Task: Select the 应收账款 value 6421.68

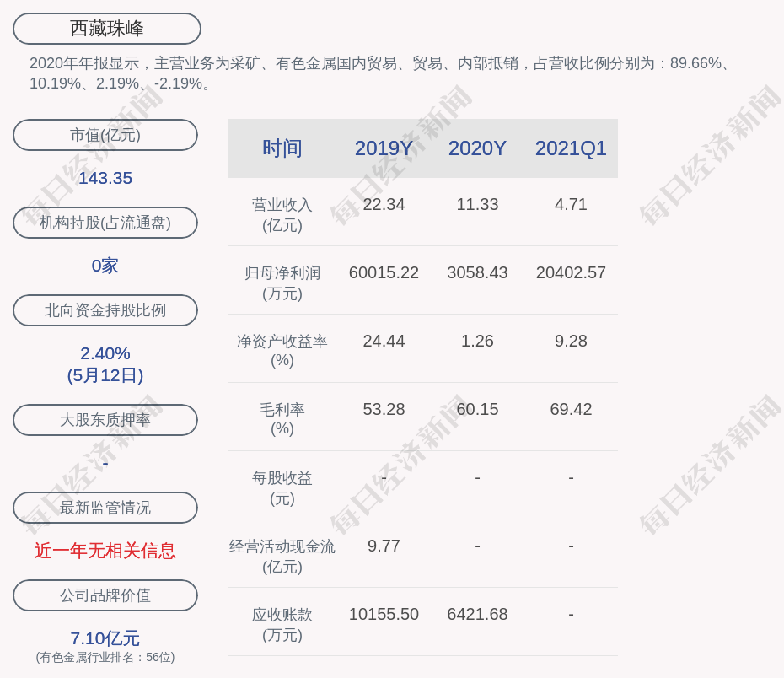Action: (x=477, y=614)
